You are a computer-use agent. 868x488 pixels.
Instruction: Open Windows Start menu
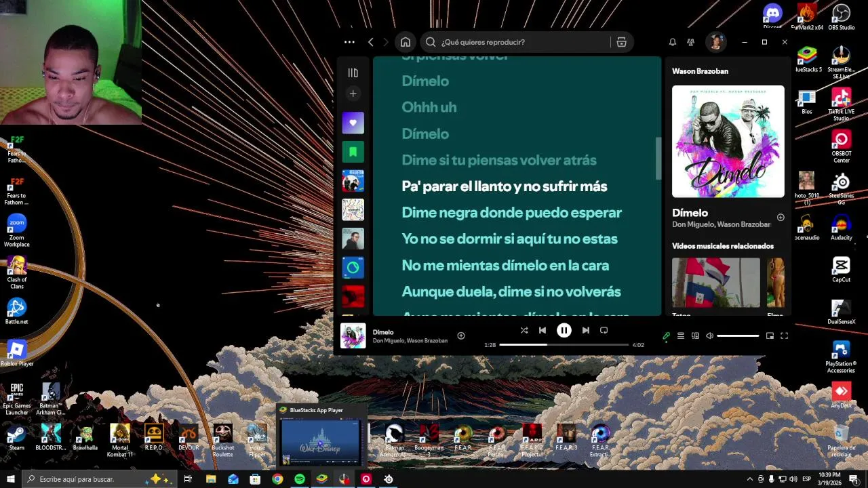(x=11, y=479)
